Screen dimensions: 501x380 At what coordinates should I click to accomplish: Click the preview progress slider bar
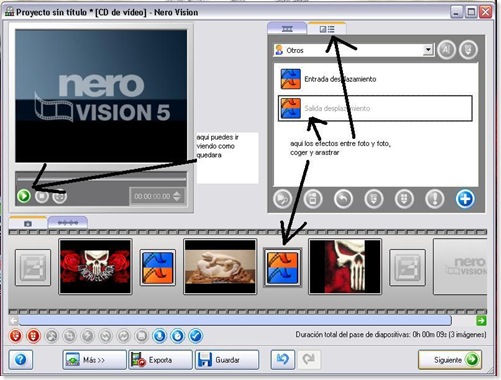(x=101, y=179)
